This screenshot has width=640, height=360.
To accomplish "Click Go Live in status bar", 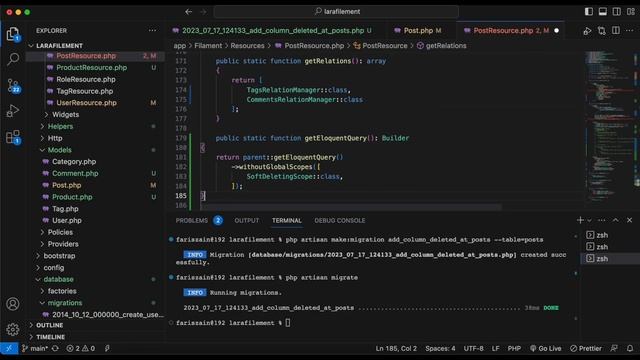I will pos(545,349).
